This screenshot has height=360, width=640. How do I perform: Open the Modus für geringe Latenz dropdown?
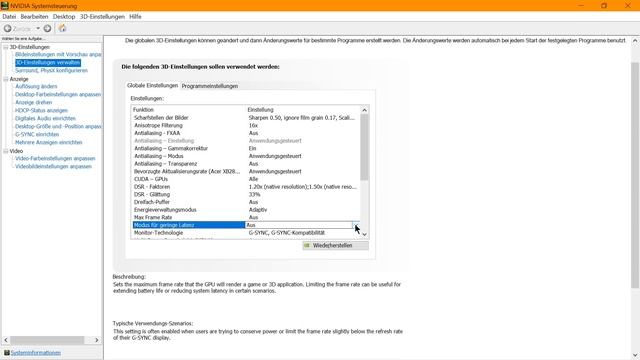(x=356, y=225)
